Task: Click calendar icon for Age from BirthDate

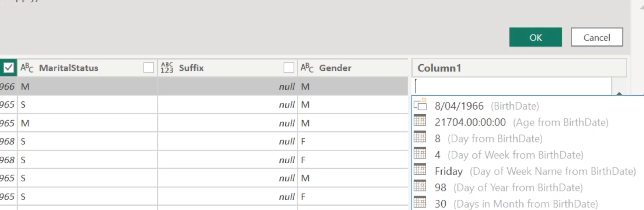Action: pos(420,121)
